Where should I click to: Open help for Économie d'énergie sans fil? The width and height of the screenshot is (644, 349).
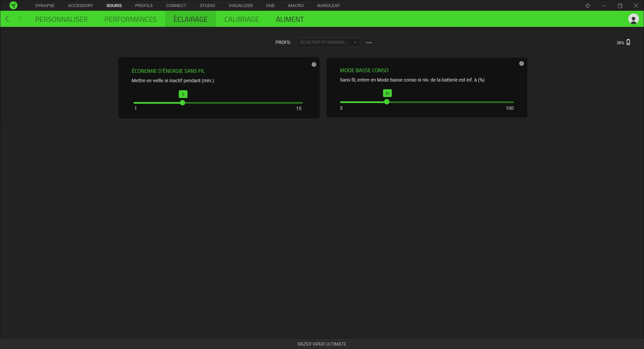[x=314, y=64]
